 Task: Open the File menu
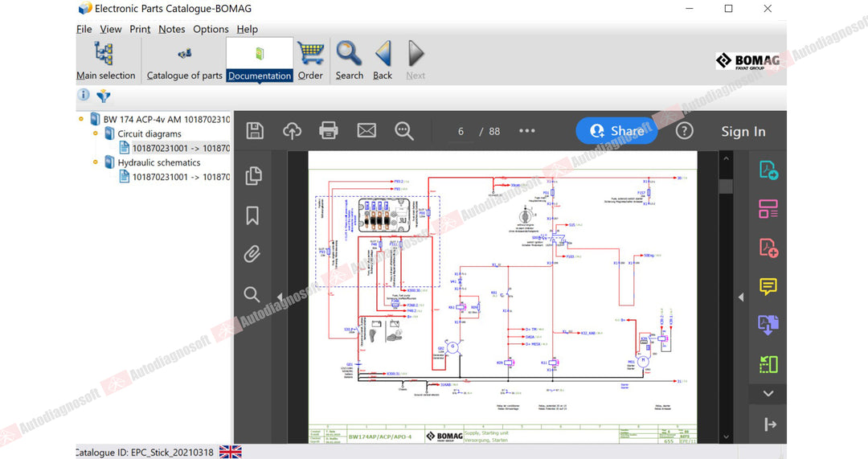[84, 30]
